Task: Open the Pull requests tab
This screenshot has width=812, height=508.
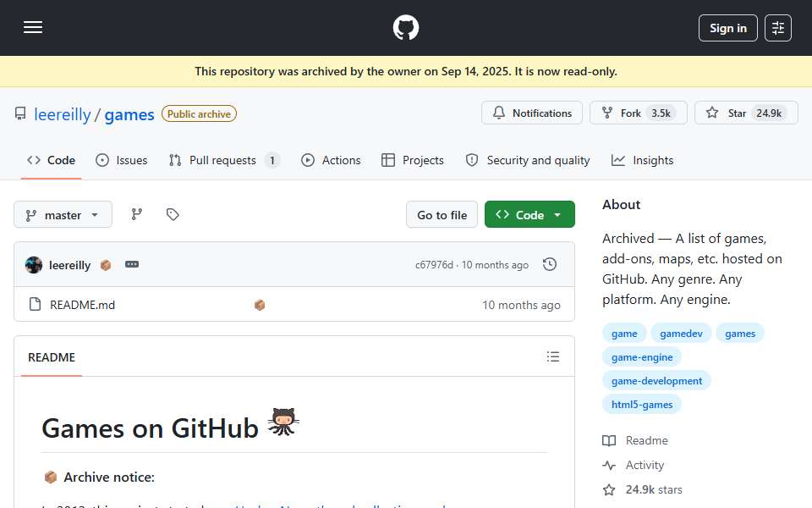Action: 223,160
